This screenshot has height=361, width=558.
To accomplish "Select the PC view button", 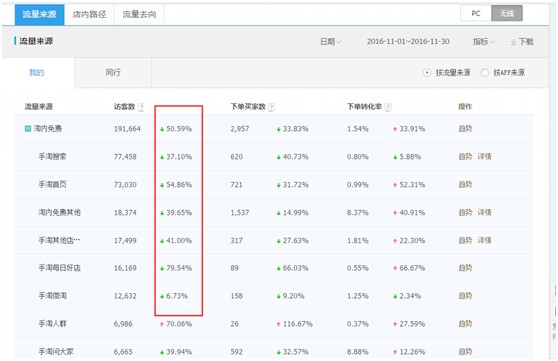I will pyautogui.click(x=476, y=14).
